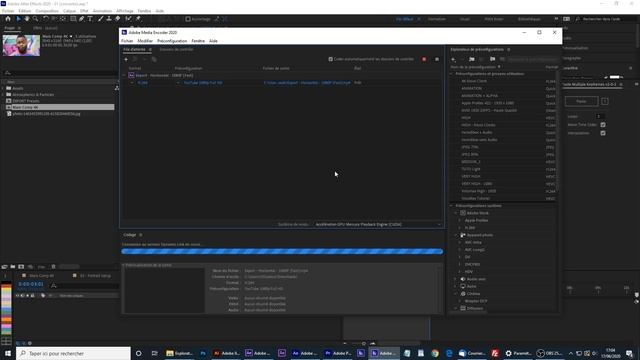Open Task View in the Windows taskbar
The height and width of the screenshot is (360, 640).
[x=154, y=353]
